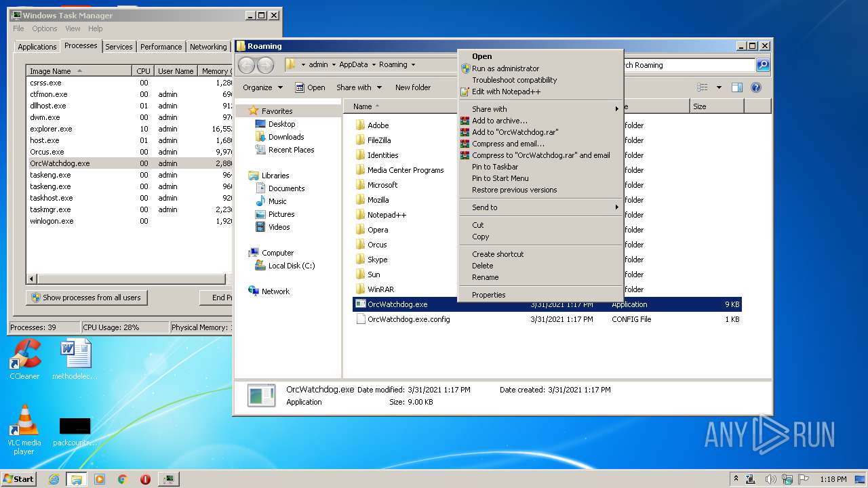This screenshot has height=488, width=868.
Task: Select explorer.exe process in Task Manager
Action: (x=129, y=129)
